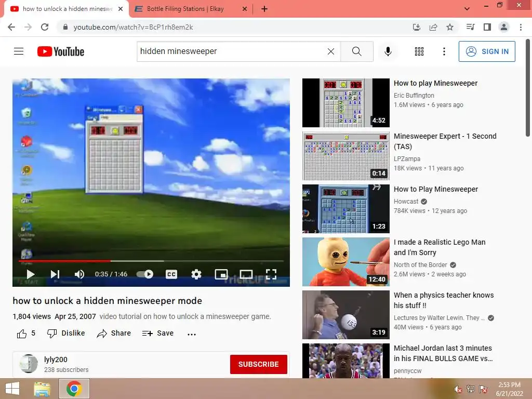Seek on the video progress bar
Screen dimensions: 532x399
[x=151, y=261]
